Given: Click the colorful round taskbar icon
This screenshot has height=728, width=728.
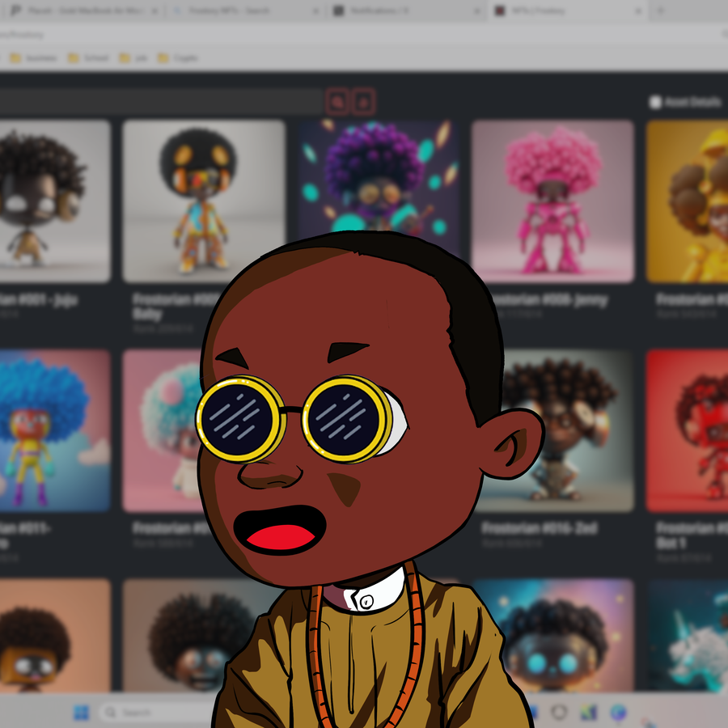Looking at the screenshot, I should (618, 713).
